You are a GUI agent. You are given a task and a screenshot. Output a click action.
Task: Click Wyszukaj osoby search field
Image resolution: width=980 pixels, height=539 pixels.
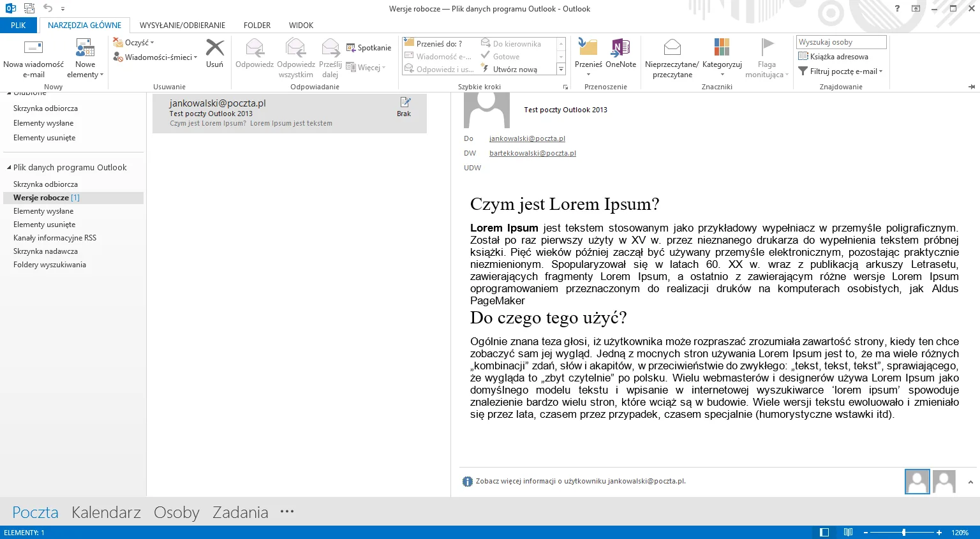(x=842, y=42)
